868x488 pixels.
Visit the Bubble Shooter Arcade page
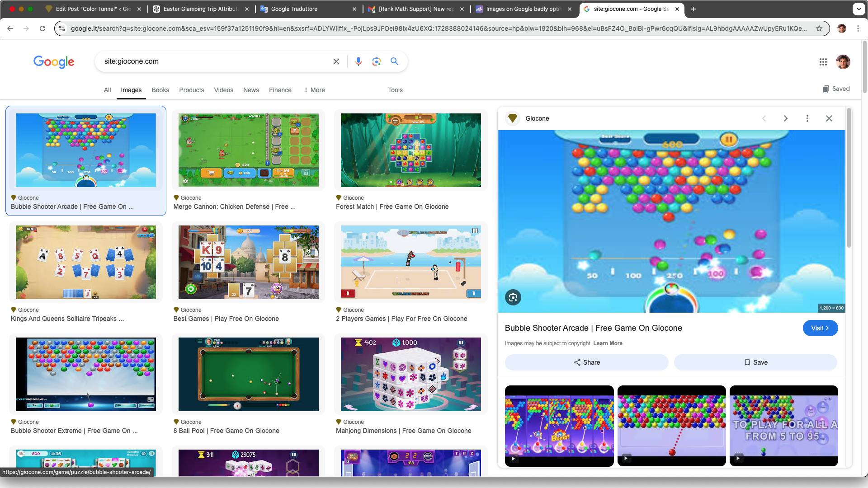pyautogui.click(x=820, y=328)
